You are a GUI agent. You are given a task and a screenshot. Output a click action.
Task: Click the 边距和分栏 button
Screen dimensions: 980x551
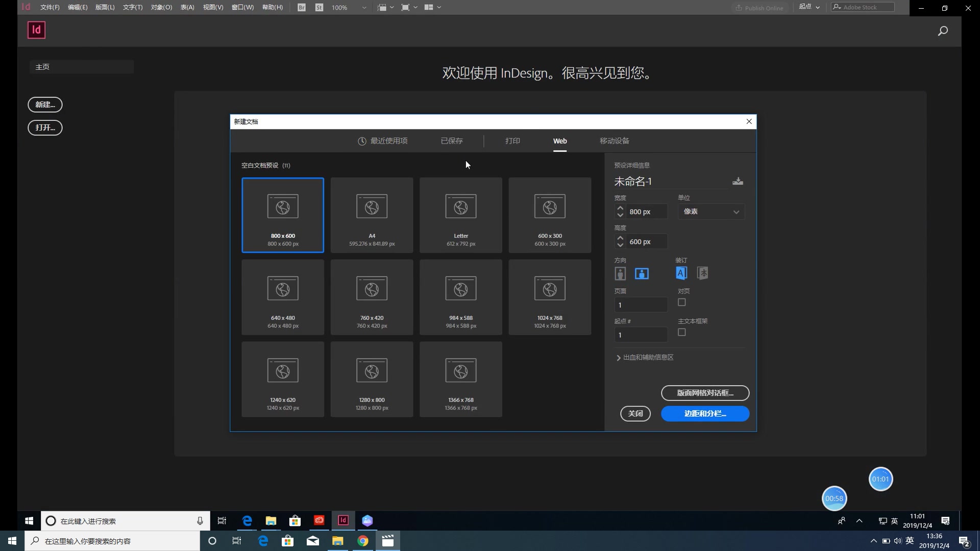(x=705, y=413)
